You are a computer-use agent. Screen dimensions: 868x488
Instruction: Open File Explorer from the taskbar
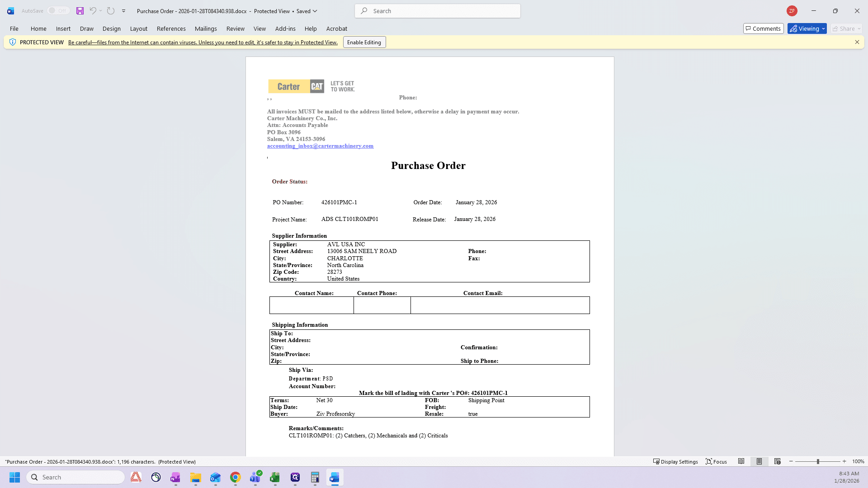(x=195, y=477)
